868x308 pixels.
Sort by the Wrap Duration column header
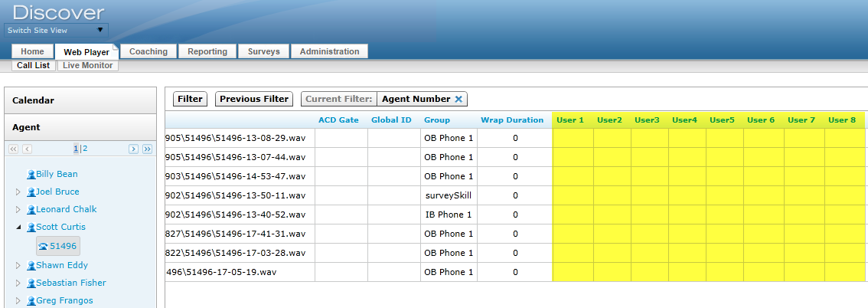click(x=511, y=120)
